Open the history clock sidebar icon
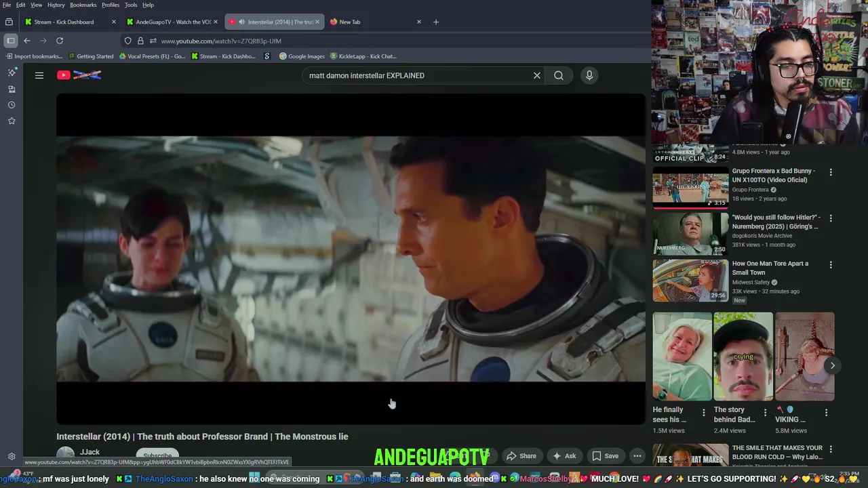This screenshot has height=488, width=868. click(12, 105)
